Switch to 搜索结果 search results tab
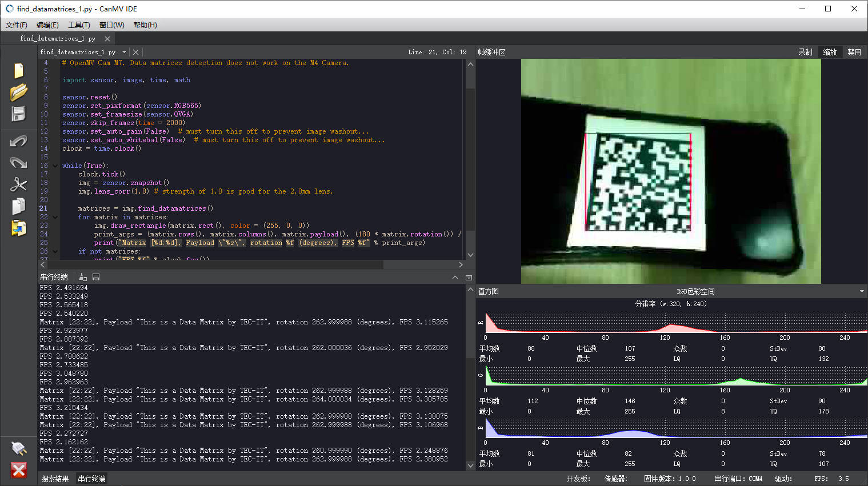Screen dimensions: 868x486 55,479
